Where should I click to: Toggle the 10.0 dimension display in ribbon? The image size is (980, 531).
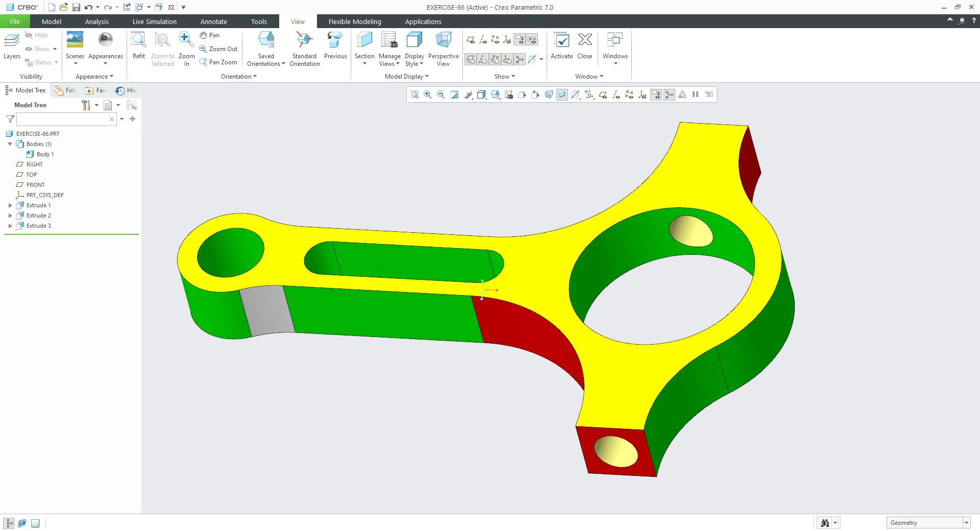click(532, 40)
